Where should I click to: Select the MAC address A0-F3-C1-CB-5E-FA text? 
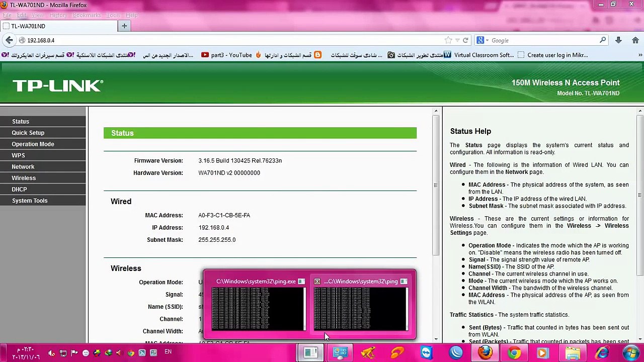(224, 215)
